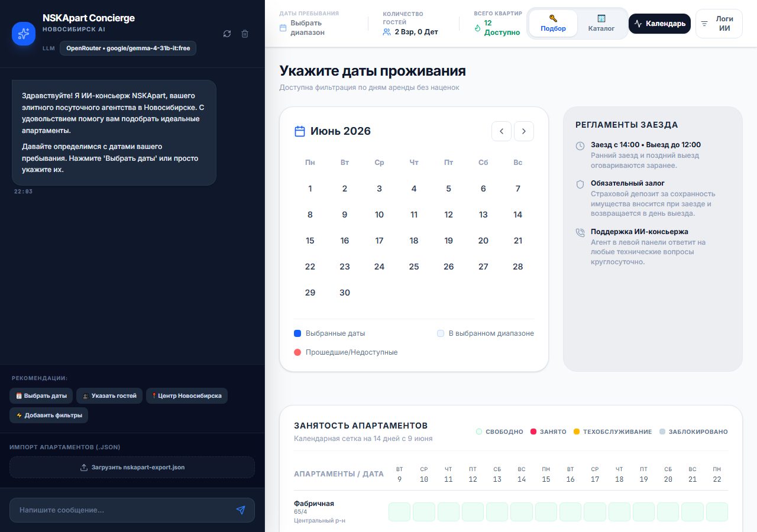Image resolution: width=757 pixels, height=532 pixels.
Task: Switch to the Каталог tab
Action: [x=601, y=24]
